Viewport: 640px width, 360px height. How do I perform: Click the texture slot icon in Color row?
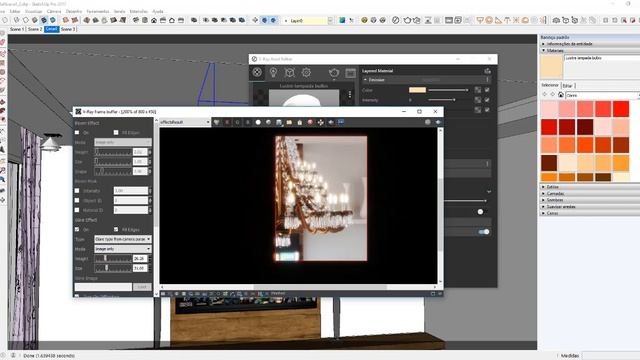(x=478, y=90)
